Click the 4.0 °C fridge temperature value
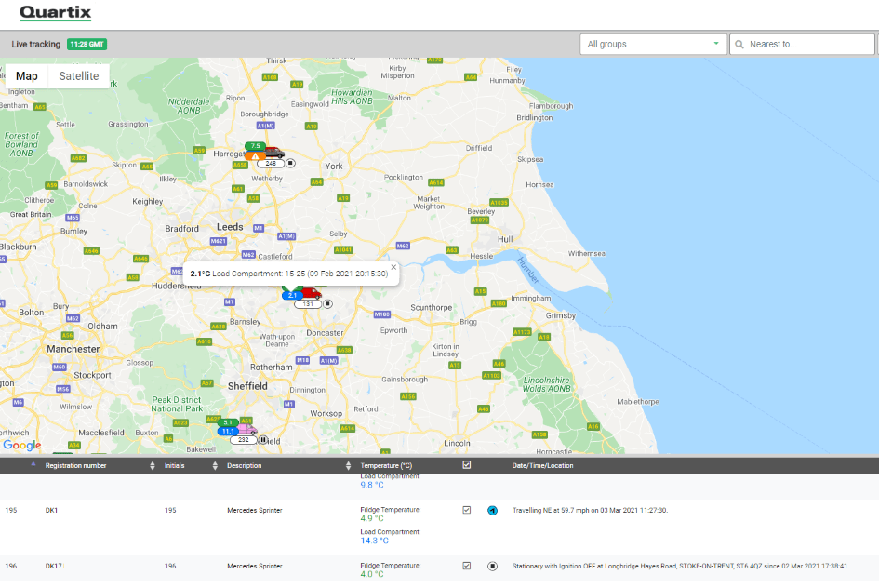 tap(372, 574)
